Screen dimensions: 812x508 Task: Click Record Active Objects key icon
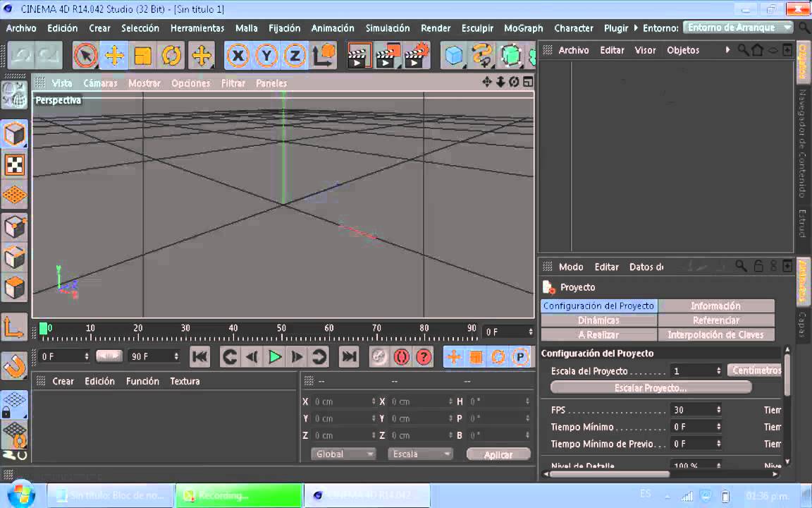pyautogui.click(x=379, y=356)
